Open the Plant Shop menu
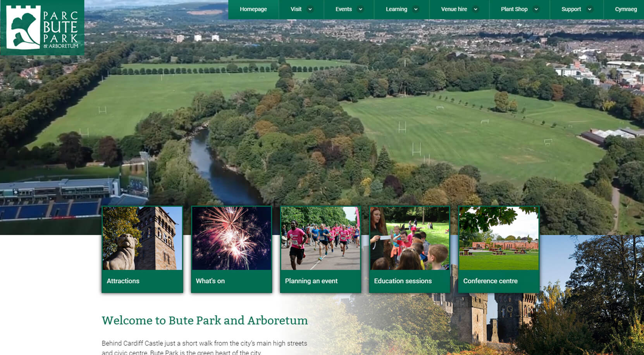 (x=515, y=9)
